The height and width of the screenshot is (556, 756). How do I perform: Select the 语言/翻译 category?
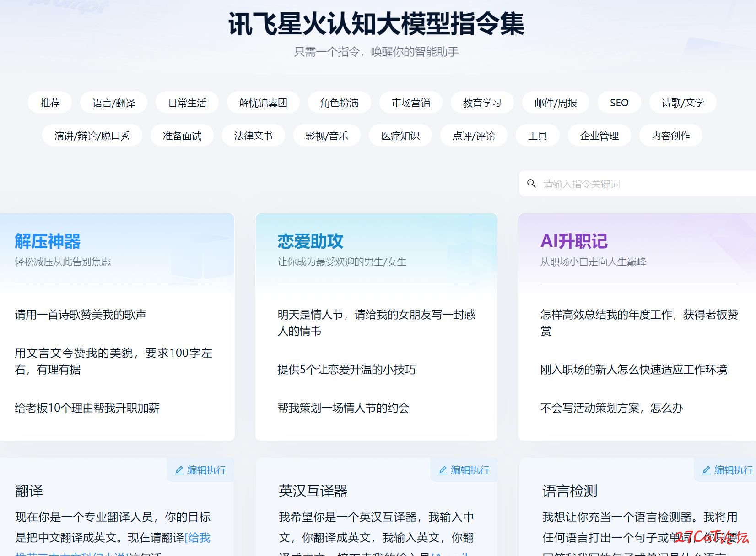click(113, 103)
